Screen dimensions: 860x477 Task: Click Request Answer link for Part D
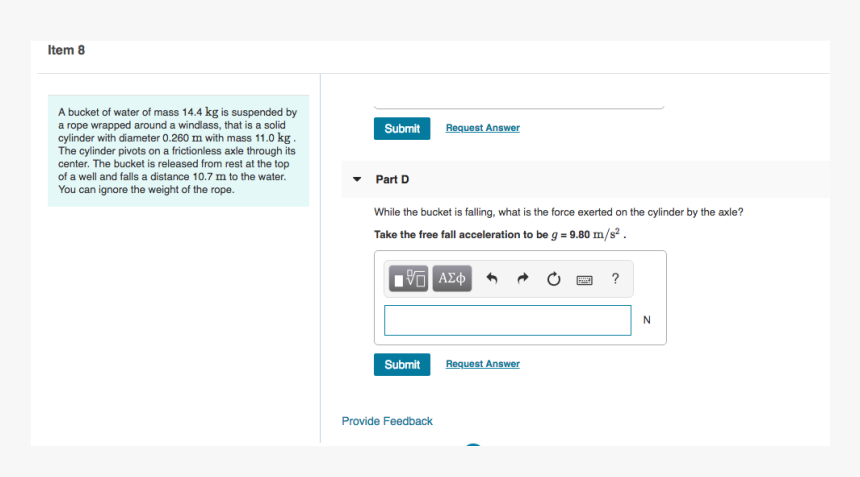click(x=482, y=364)
